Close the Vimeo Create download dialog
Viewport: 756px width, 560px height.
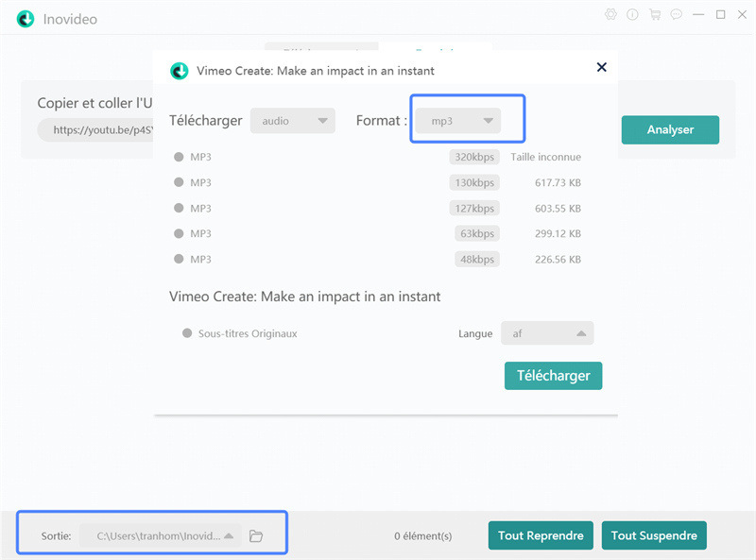pos(601,67)
